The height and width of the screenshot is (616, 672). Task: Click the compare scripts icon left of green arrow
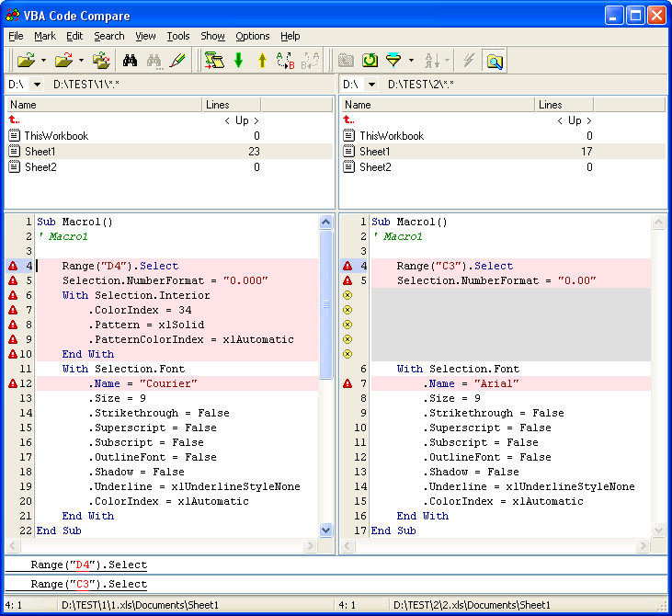(x=214, y=61)
